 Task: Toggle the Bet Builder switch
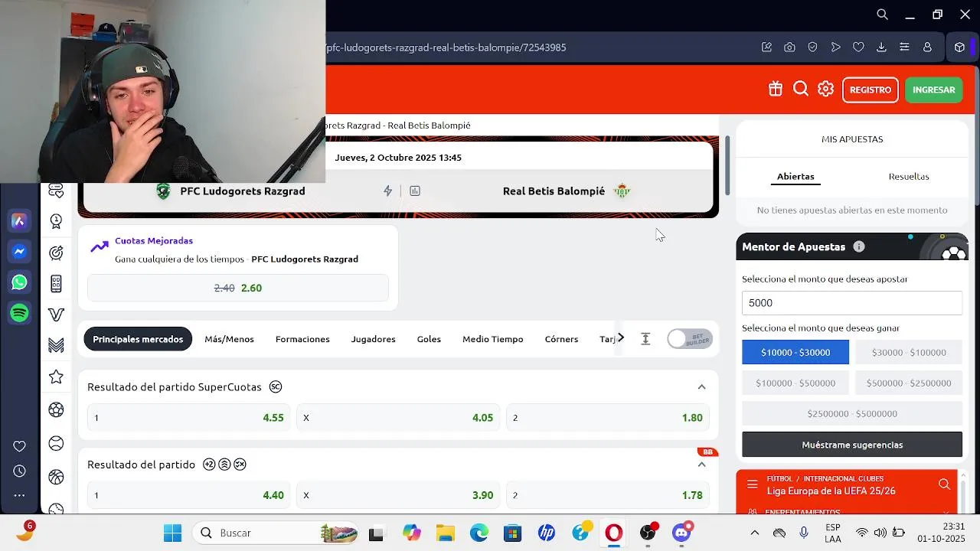tap(689, 339)
